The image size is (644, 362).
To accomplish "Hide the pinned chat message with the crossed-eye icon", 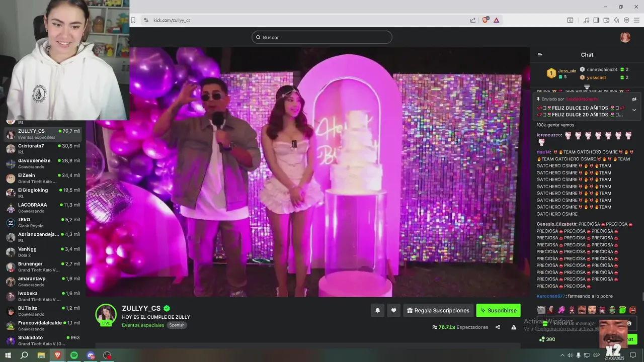I will coord(634,99).
